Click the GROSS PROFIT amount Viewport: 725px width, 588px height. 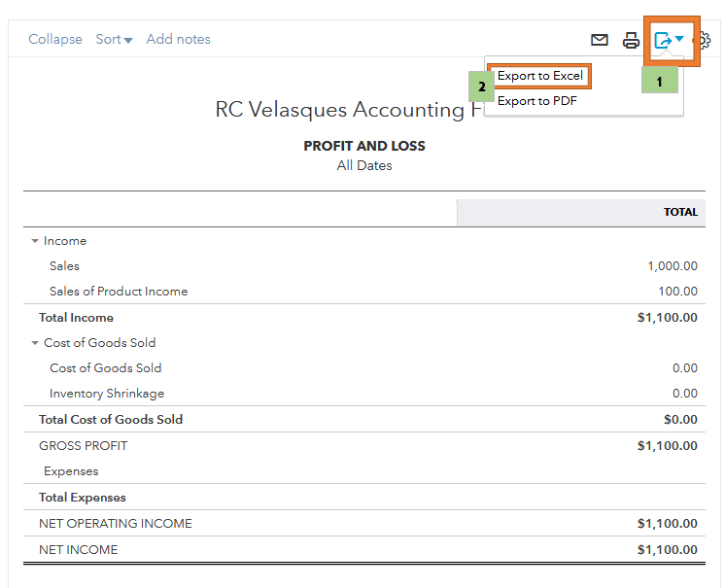pyautogui.click(x=667, y=446)
